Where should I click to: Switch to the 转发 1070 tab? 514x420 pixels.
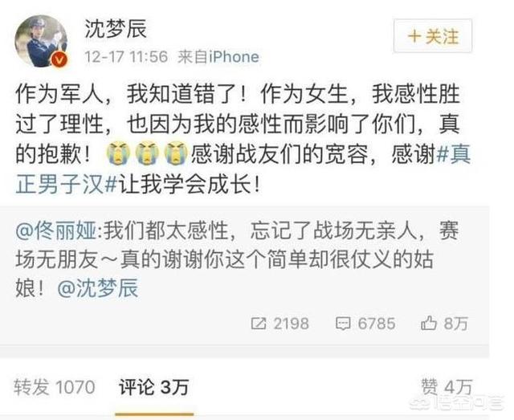[54, 387]
